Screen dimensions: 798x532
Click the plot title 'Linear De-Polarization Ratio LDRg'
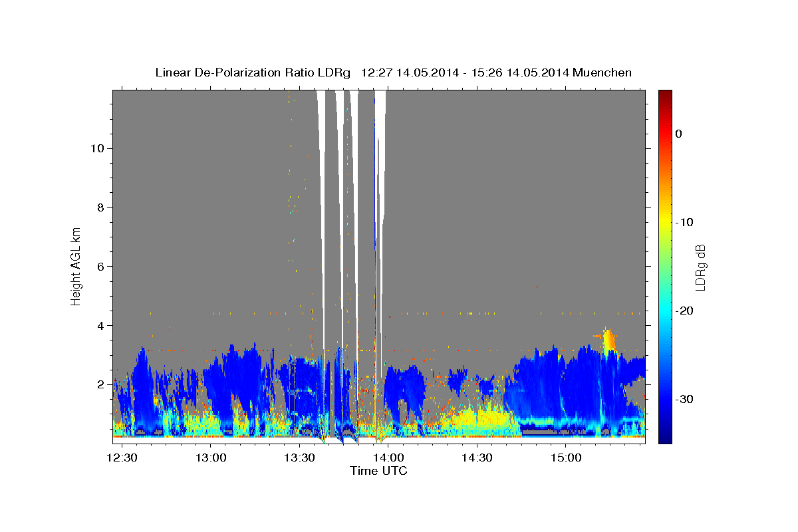(252, 72)
